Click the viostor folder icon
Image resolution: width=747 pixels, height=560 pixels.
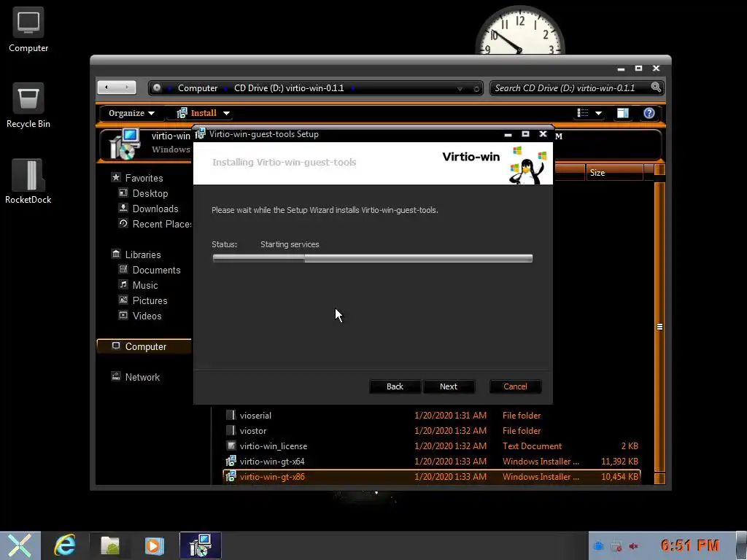[x=231, y=430]
